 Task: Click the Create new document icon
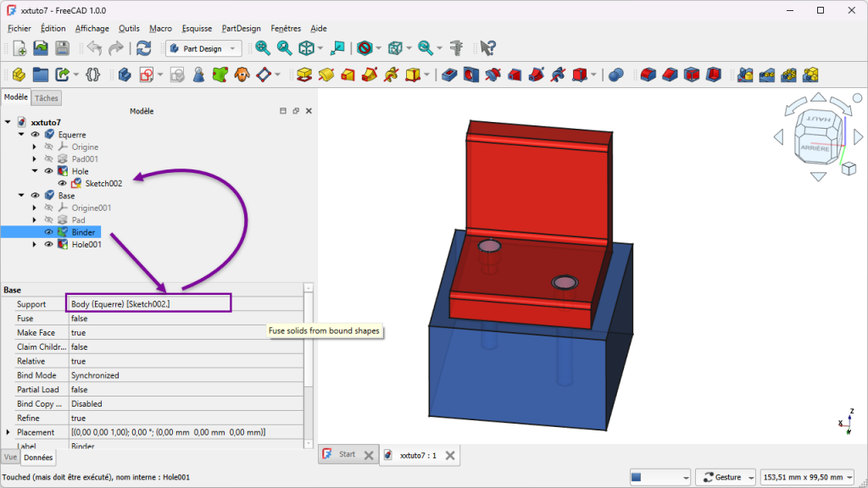pos(19,48)
